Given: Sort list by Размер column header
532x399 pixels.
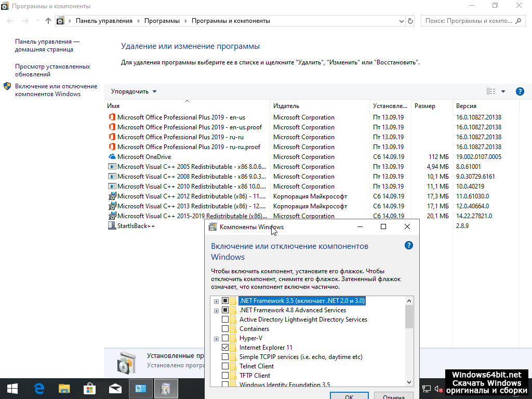Looking at the screenshot, I should (424, 106).
